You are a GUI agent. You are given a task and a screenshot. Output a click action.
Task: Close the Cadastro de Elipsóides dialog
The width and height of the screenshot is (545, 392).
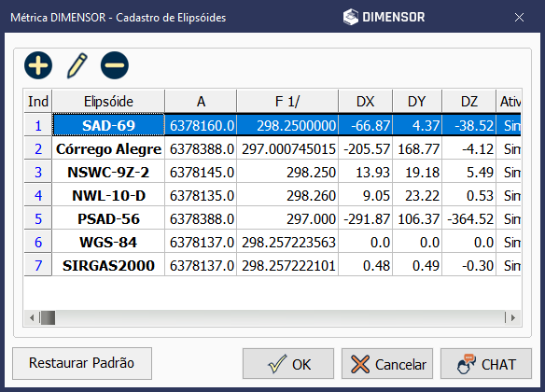[x=519, y=18]
